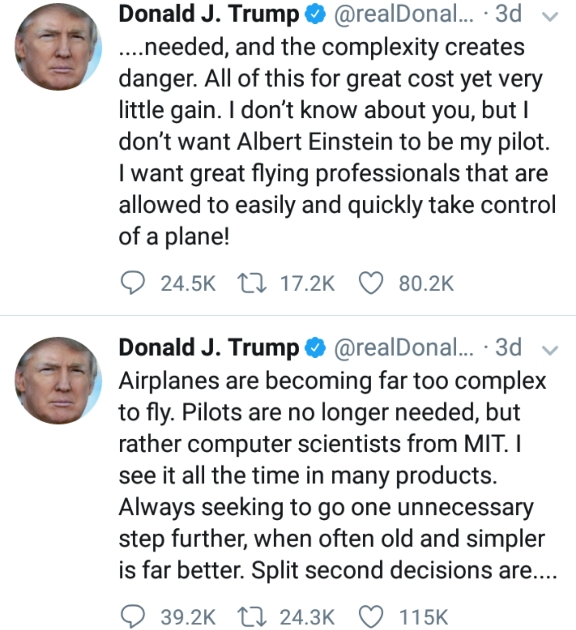Click the verified badge on the top tweet
This screenshot has width=576, height=630.
315,15
